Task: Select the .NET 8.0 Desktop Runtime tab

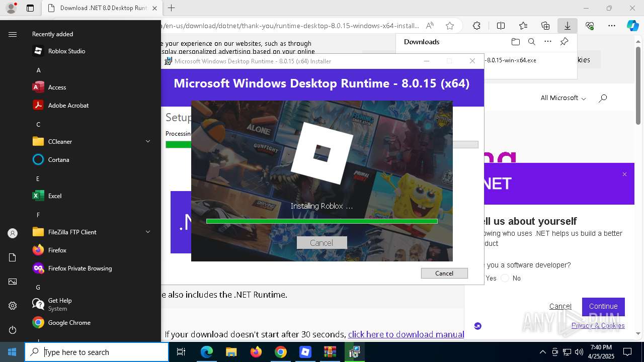Action: click(x=102, y=8)
